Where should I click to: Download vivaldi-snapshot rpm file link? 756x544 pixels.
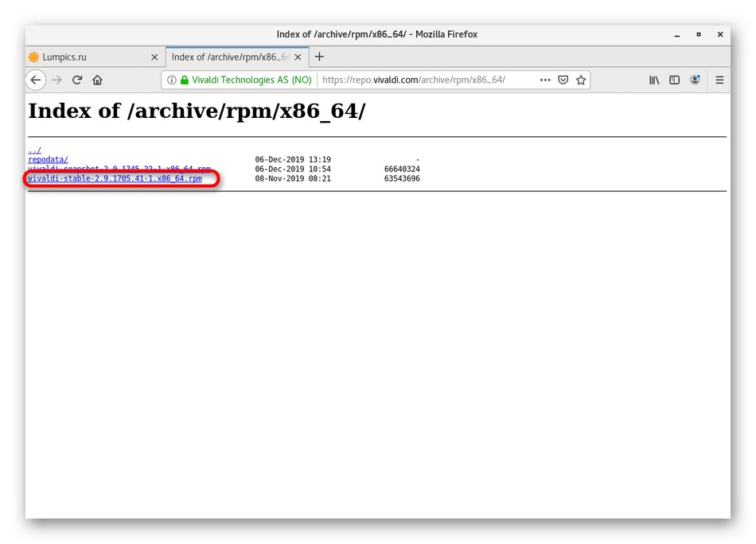click(119, 168)
